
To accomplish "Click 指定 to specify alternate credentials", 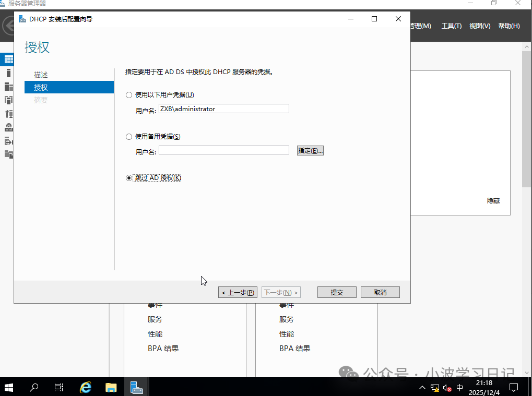I will [310, 150].
